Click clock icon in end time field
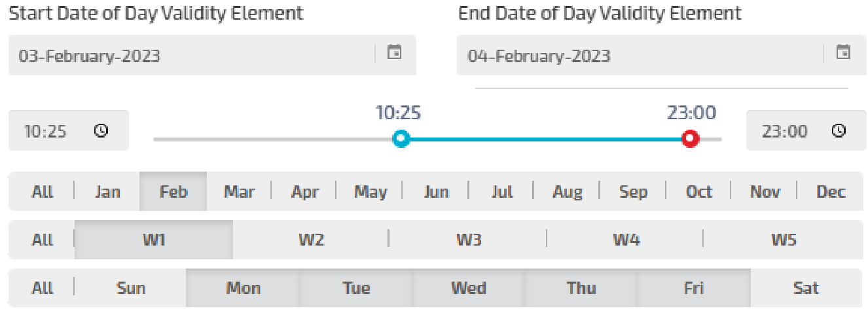Viewport: 868px width, 315px height. 839,130
